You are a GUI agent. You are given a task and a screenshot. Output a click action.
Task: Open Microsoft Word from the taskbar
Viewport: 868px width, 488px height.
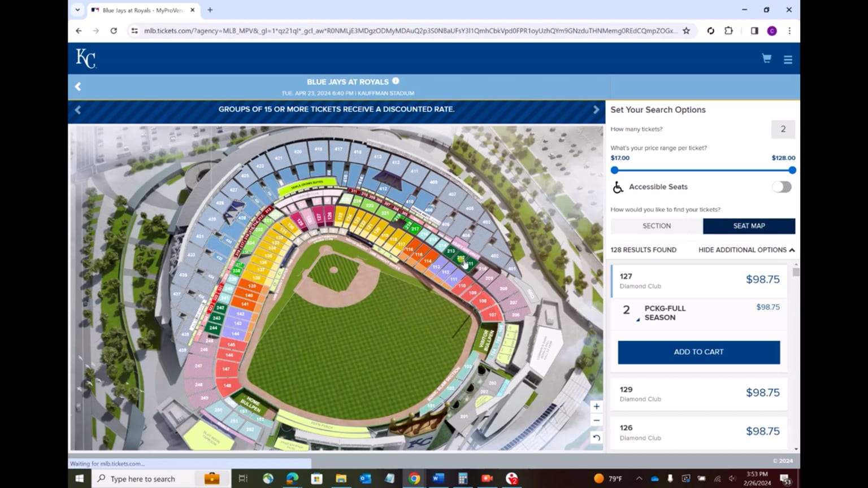[437, 478]
